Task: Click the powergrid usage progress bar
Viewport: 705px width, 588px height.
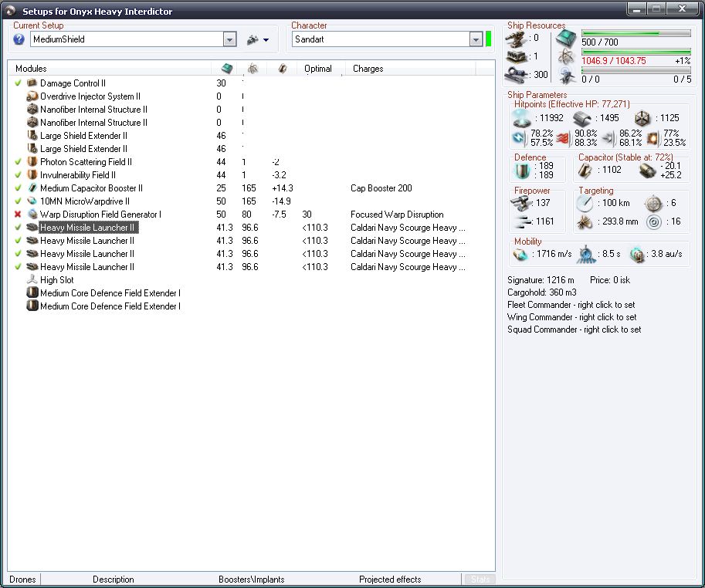Action: [636, 52]
